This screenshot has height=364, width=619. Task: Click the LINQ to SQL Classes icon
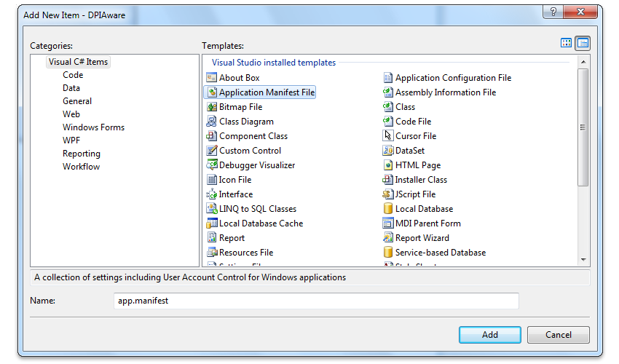click(x=212, y=209)
